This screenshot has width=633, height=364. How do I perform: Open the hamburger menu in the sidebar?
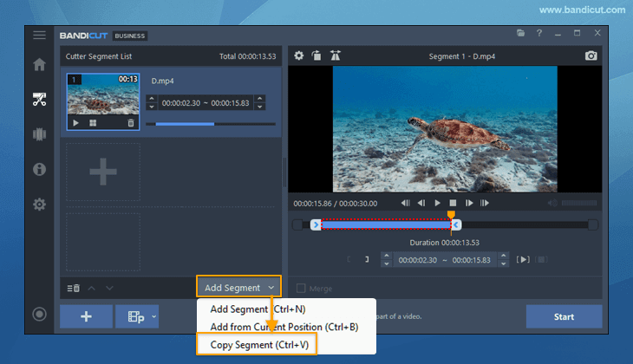39,36
